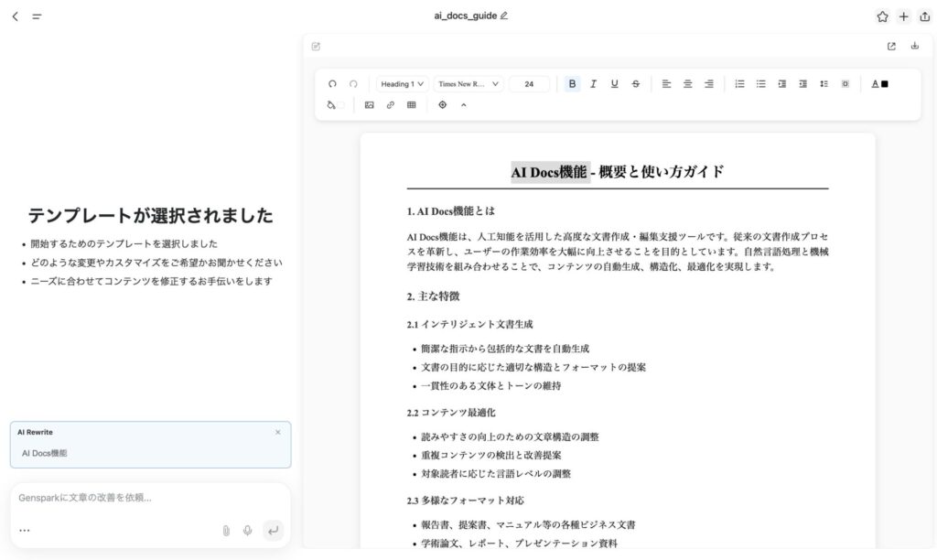
Task: Open the text color picker
Action: pyautogui.click(x=879, y=84)
